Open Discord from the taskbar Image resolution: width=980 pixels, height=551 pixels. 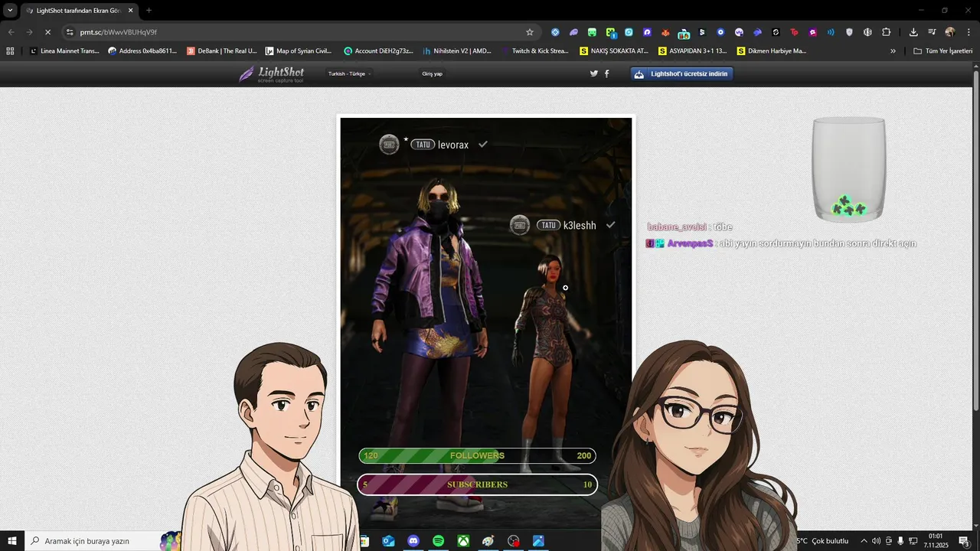(x=413, y=541)
